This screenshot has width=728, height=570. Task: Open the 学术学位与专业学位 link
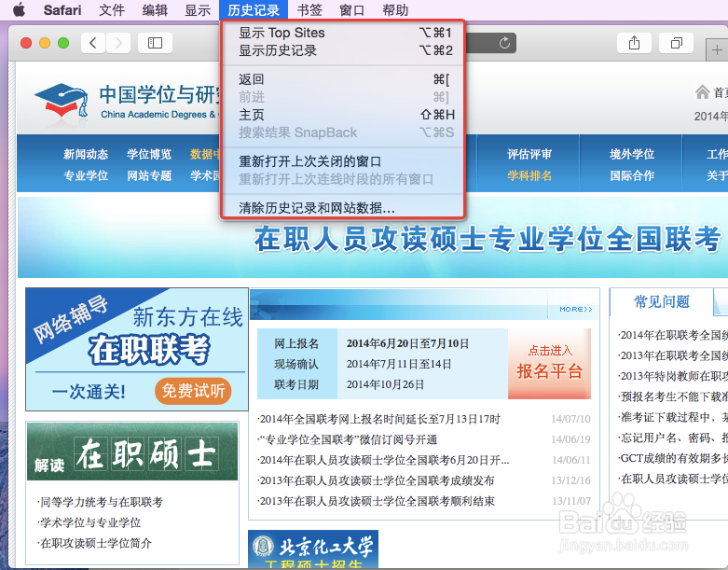point(89,522)
